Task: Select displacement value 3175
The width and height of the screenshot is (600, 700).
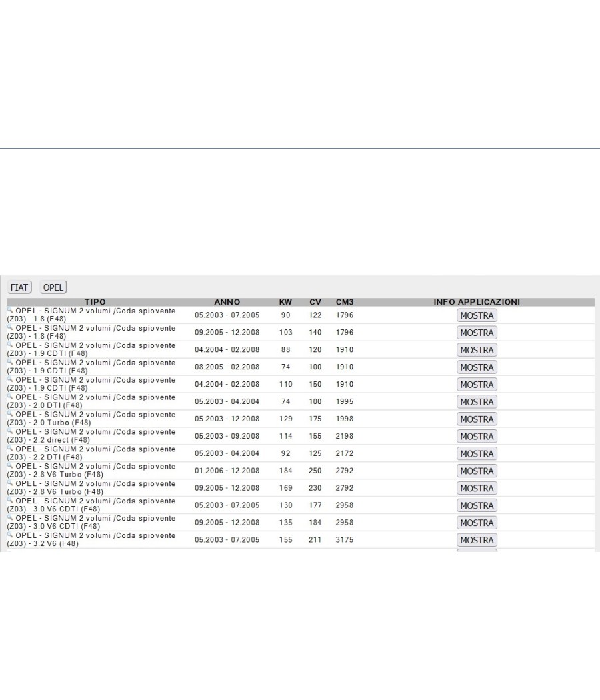Action: click(x=345, y=540)
